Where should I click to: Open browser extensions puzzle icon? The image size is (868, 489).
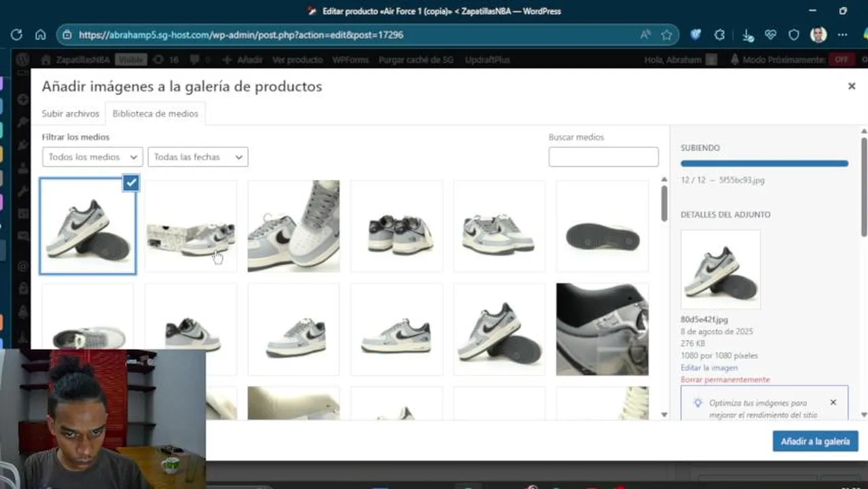(x=720, y=35)
